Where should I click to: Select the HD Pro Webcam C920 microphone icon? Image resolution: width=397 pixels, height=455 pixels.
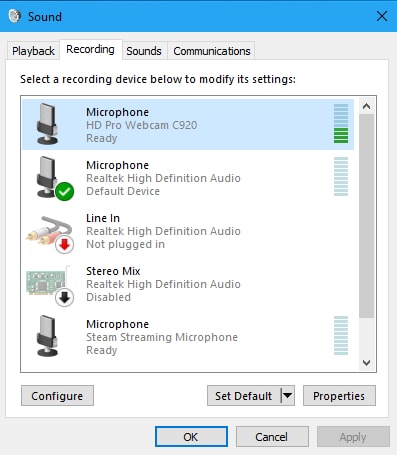47,124
